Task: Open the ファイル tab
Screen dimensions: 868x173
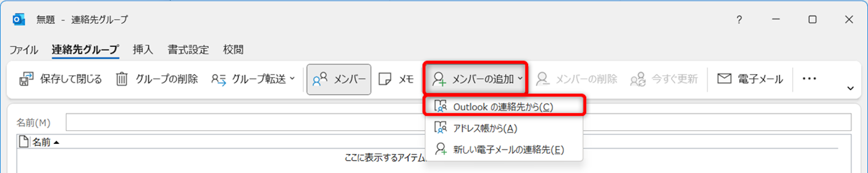Action: pos(24,50)
